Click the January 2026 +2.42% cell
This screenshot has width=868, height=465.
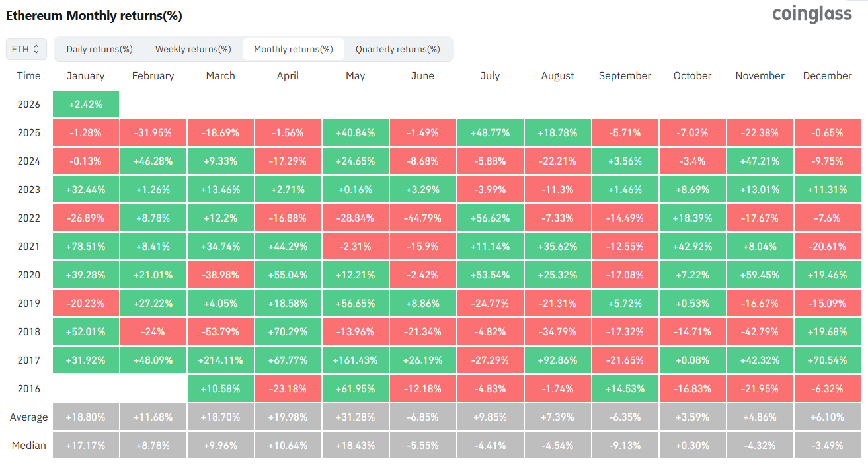pos(86,105)
